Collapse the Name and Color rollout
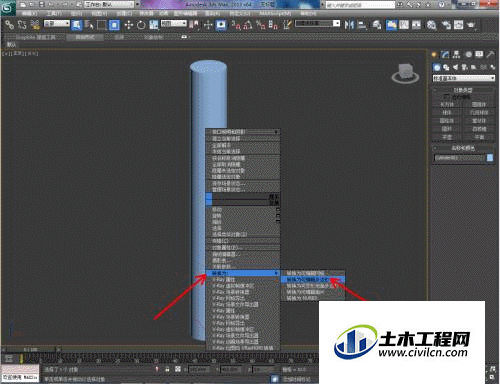Viewport: 500px width, 384px height. coord(463,148)
